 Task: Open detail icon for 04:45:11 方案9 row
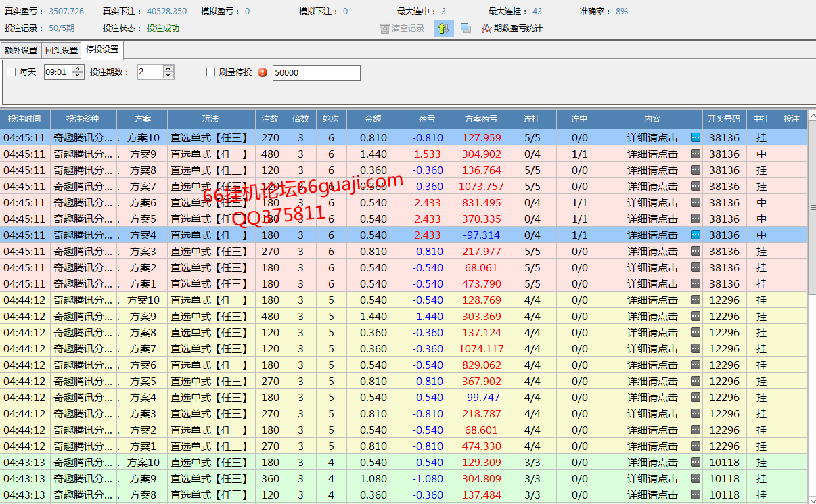(696, 154)
